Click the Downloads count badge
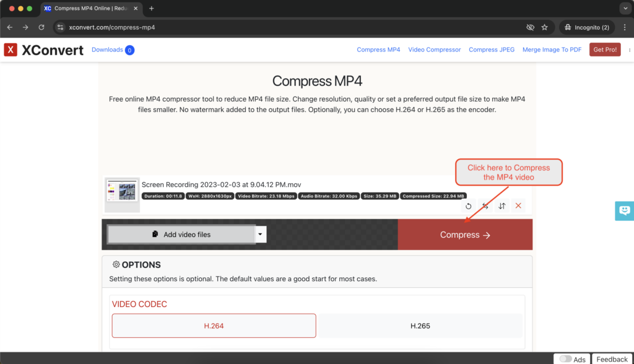This screenshot has height=364, width=634. [x=129, y=50]
